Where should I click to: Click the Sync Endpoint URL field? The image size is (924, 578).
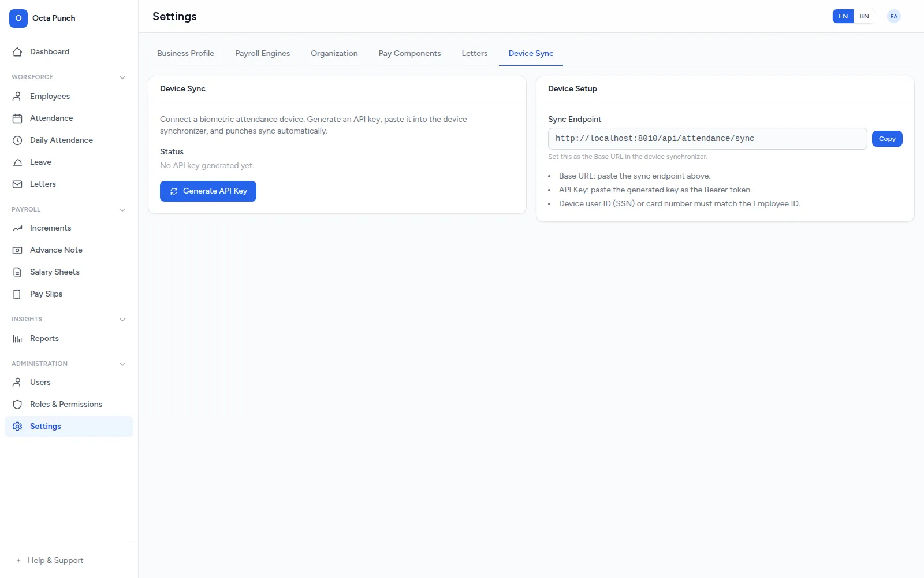pos(707,139)
